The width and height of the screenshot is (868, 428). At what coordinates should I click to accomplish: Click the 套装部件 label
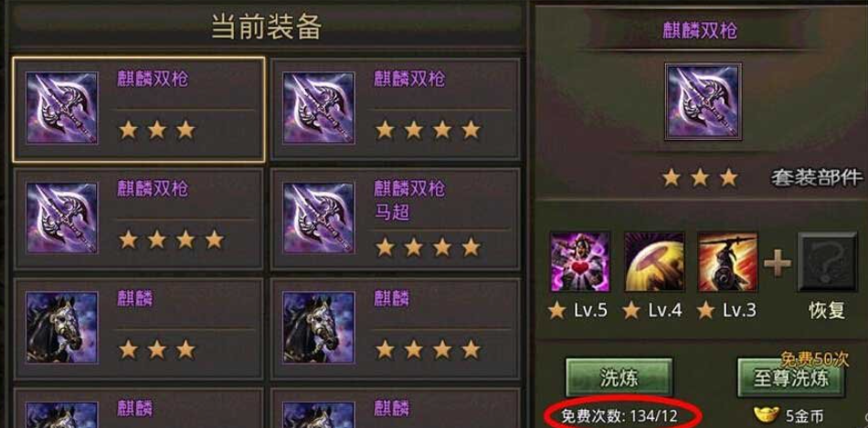pyautogui.click(x=817, y=178)
